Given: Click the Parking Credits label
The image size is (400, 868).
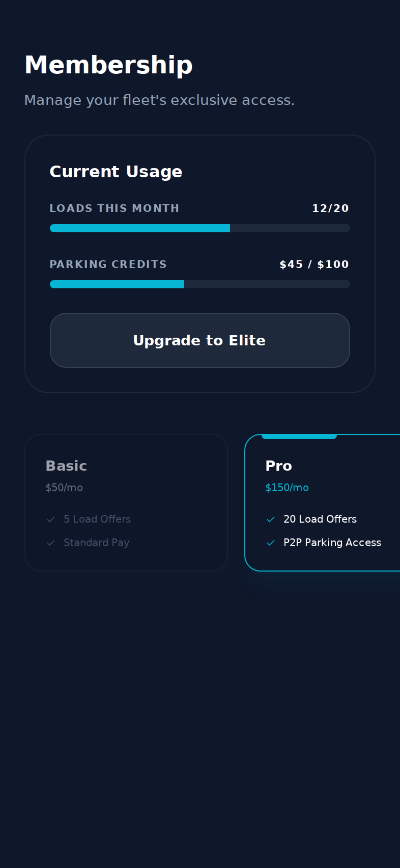Looking at the screenshot, I should [x=108, y=264].
